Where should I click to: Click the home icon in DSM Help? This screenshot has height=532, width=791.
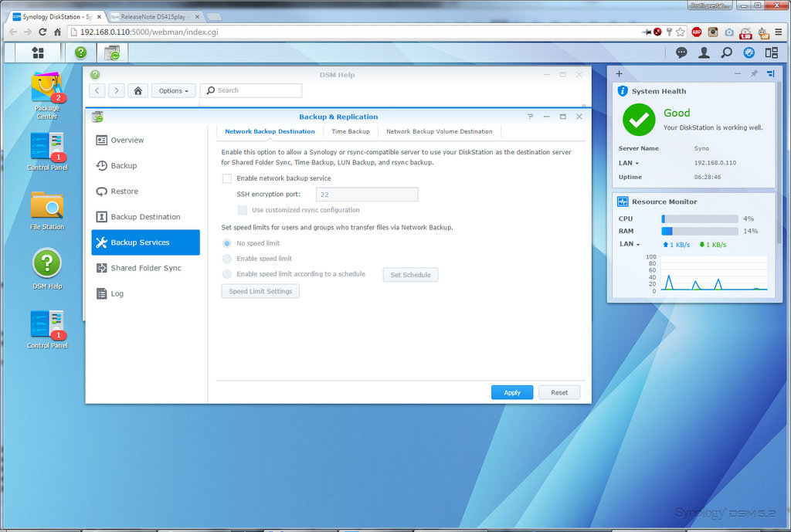click(x=137, y=91)
